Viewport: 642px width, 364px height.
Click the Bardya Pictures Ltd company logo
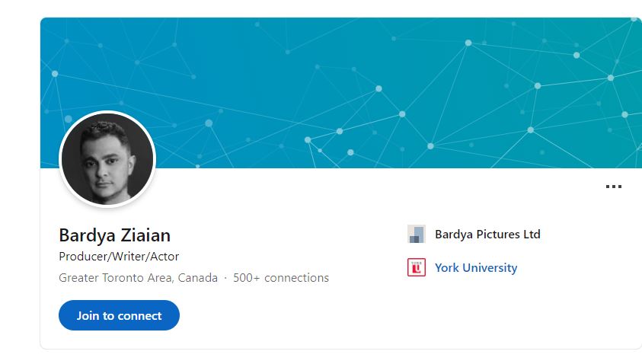pyautogui.click(x=417, y=235)
